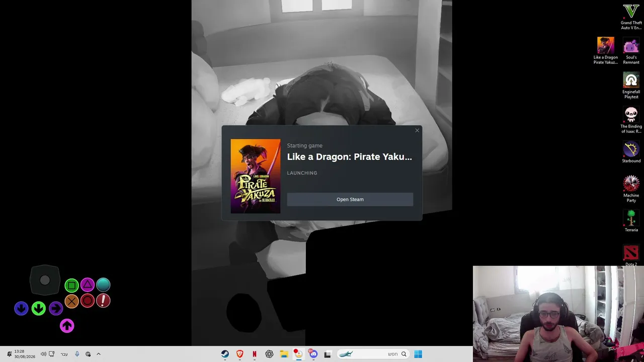644x362 pixels.
Task: Open the Brave browser taskbar icon
Action: 239,354
